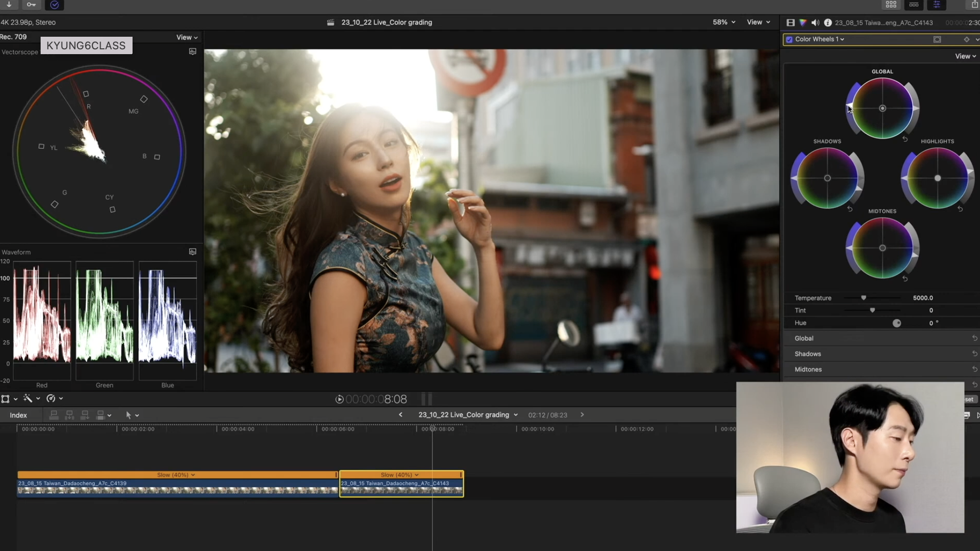Open the scopes View menu
980x551 pixels.
click(x=187, y=37)
